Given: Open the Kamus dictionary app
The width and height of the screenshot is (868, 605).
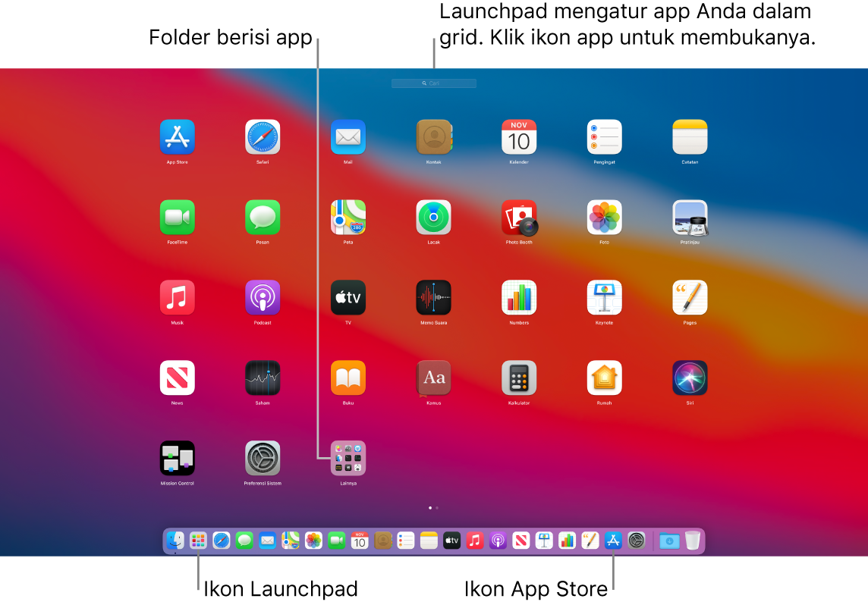Looking at the screenshot, I should coord(433,378).
